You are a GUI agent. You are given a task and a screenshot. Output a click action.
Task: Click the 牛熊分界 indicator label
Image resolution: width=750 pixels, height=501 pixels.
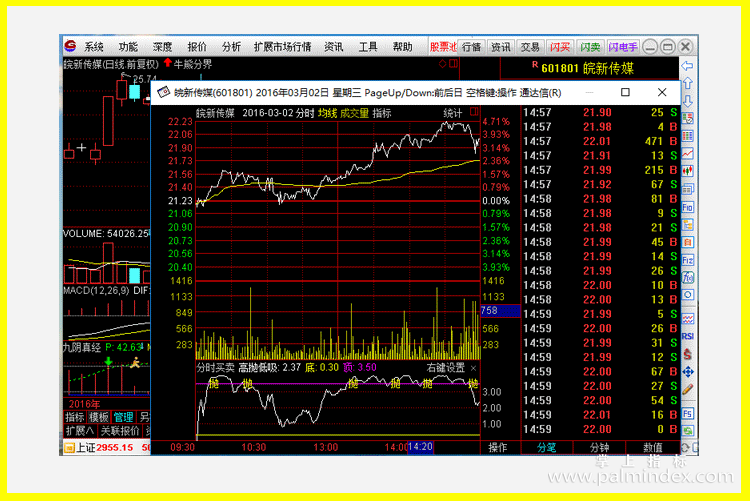click(x=193, y=64)
